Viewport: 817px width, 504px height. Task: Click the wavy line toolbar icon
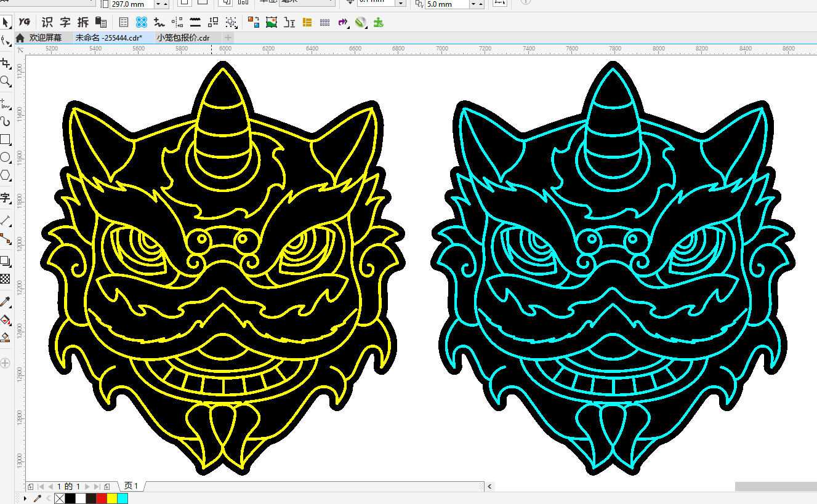[x=196, y=22]
